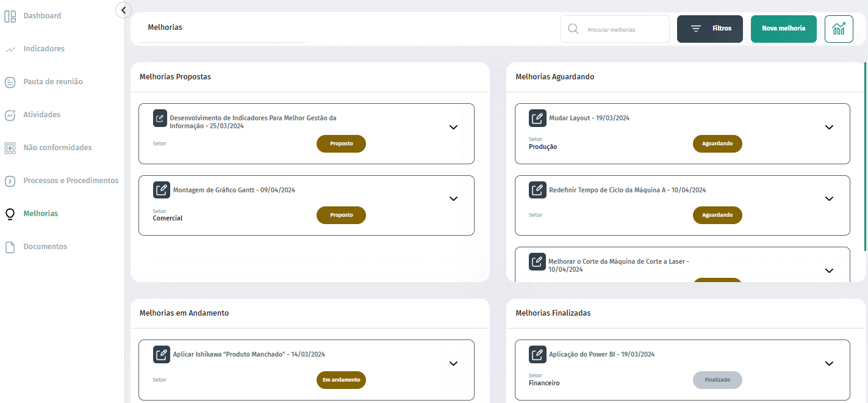
Task: Click the Comercial sector value
Action: [168, 218]
